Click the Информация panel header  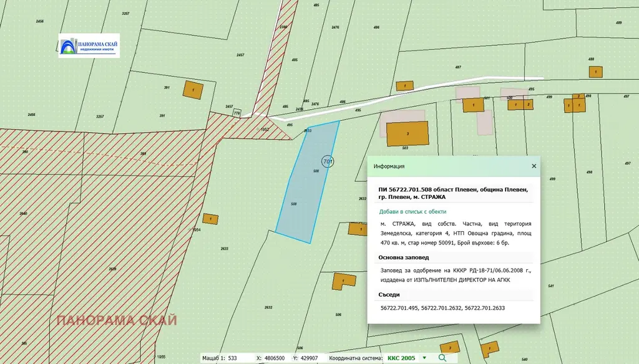point(454,166)
